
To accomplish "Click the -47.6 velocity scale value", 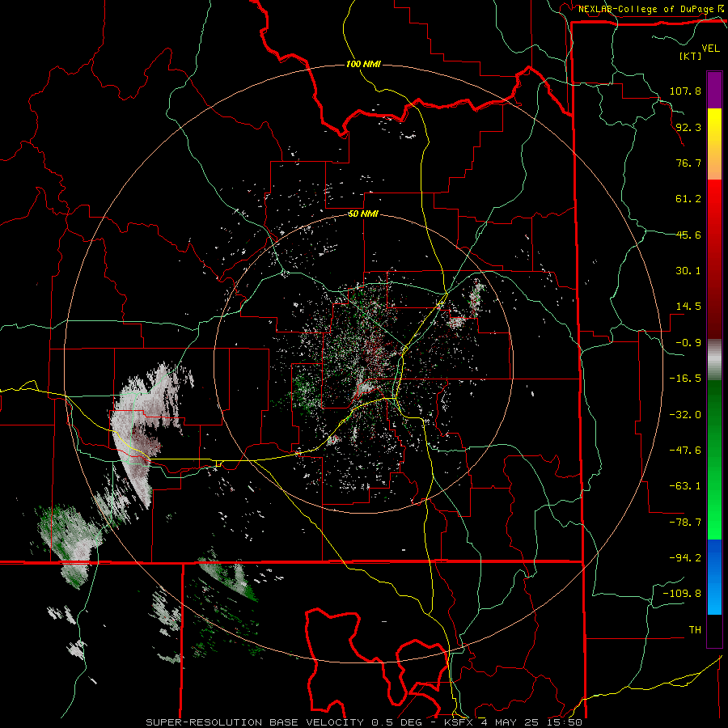I will point(685,451).
